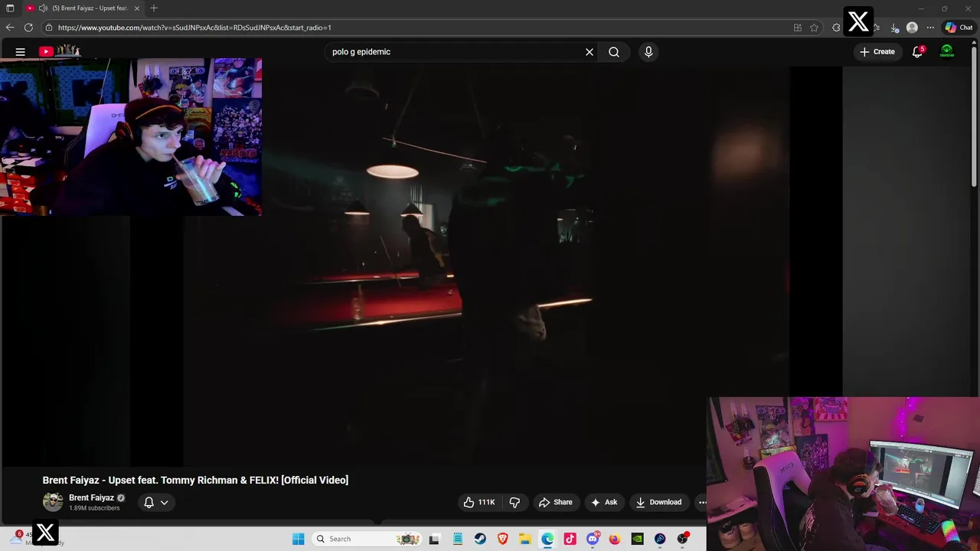Open Task View on taskbar

[x=435, y=539]
